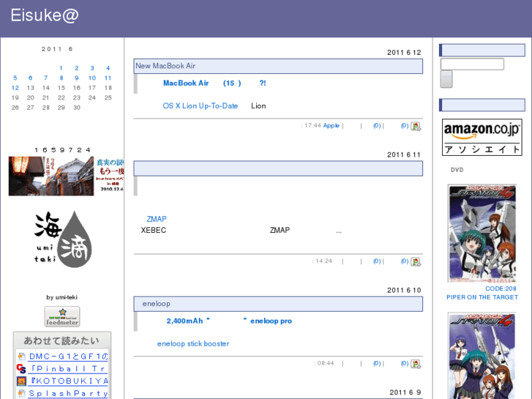Click the icon beside the DMC-G1 link

click(21, 357)
